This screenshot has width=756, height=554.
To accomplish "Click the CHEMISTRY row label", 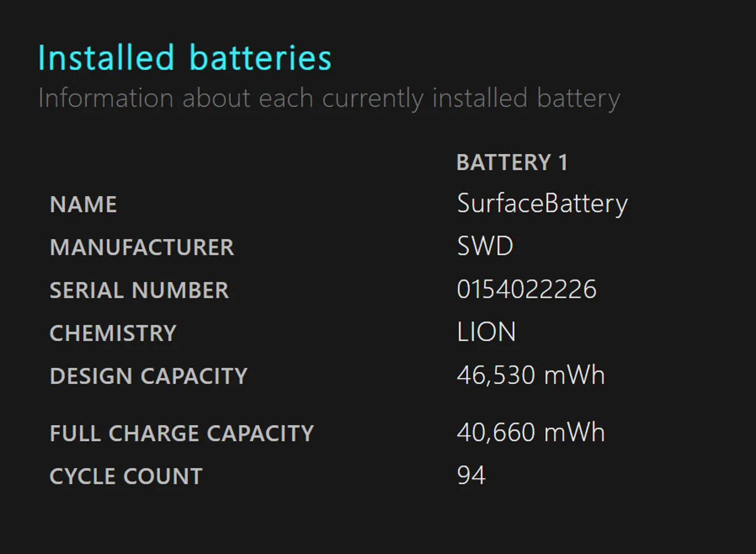I will pyautogui.click(x=113, y=333).
